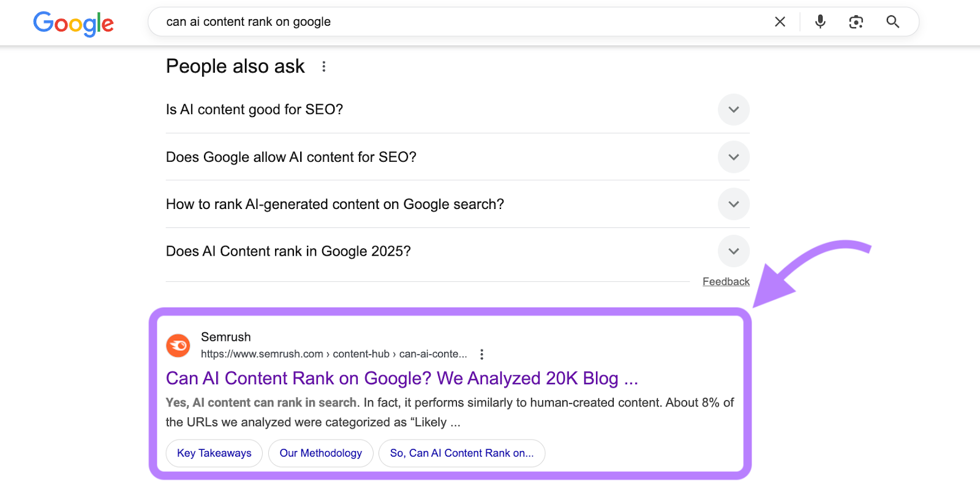Click the Semrush site name text

point(226,337)
